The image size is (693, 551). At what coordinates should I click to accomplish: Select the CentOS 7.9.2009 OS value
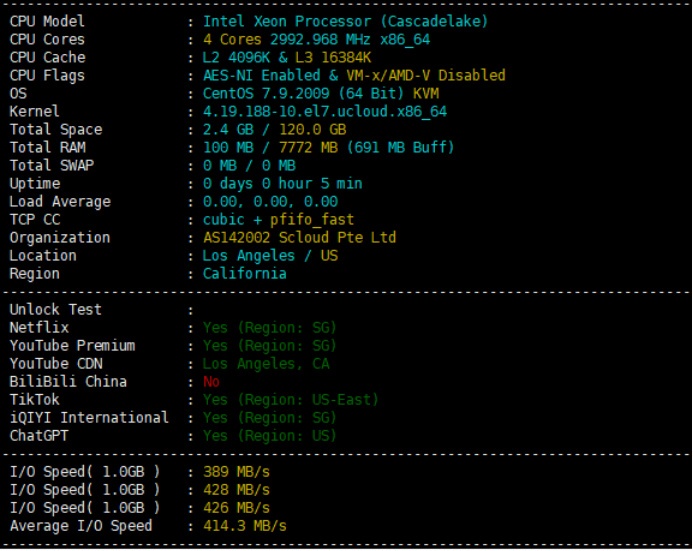[x=266, y=93]
